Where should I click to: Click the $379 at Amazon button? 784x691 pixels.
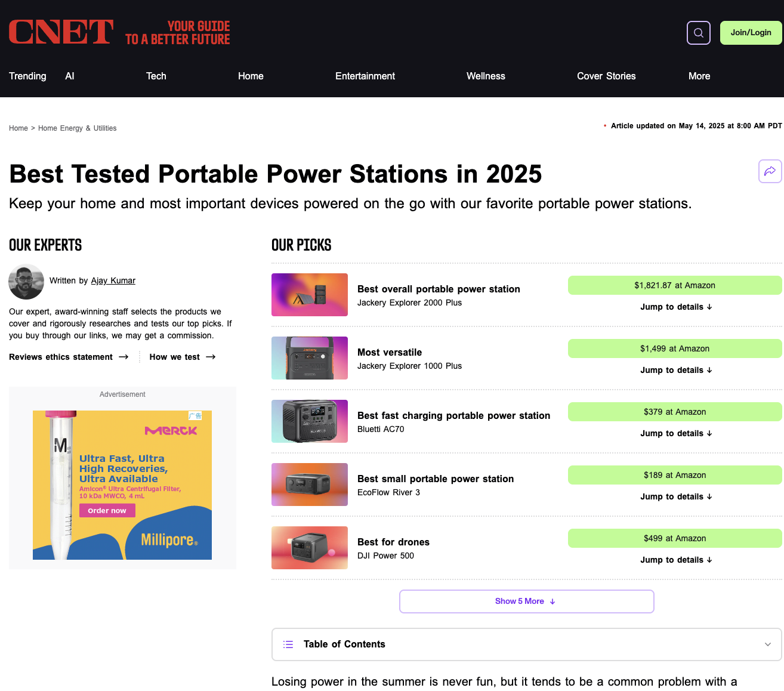pyautogui.click(x=675, y=412)
